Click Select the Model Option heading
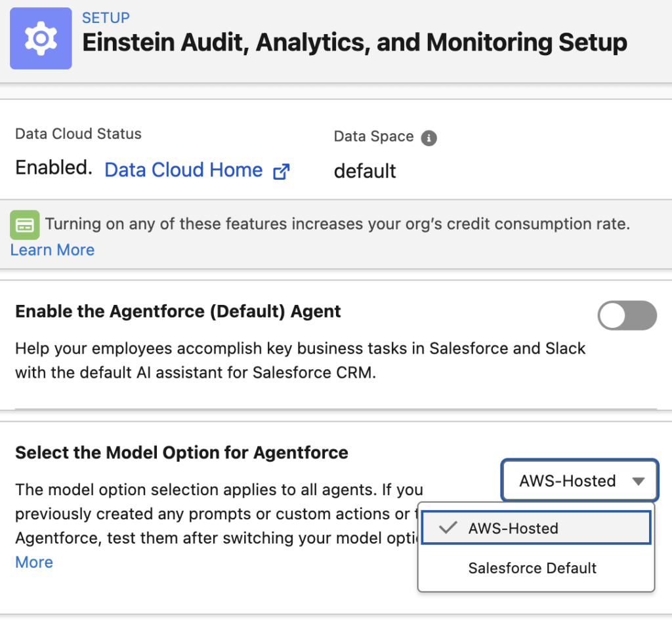Viewport: 672px width, 621px height. coord(182,452)
